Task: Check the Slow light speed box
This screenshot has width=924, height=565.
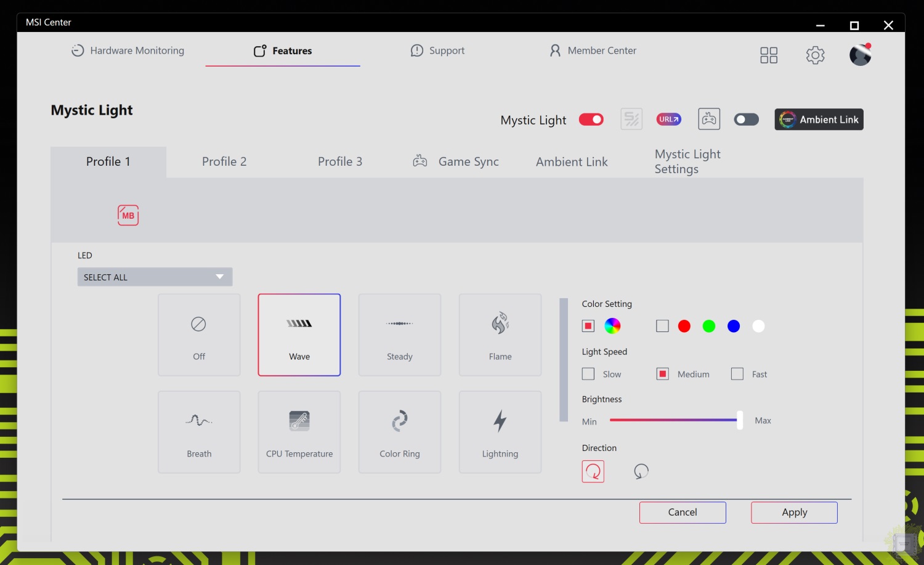Action: pyautogui.click(x=588, y=374)
